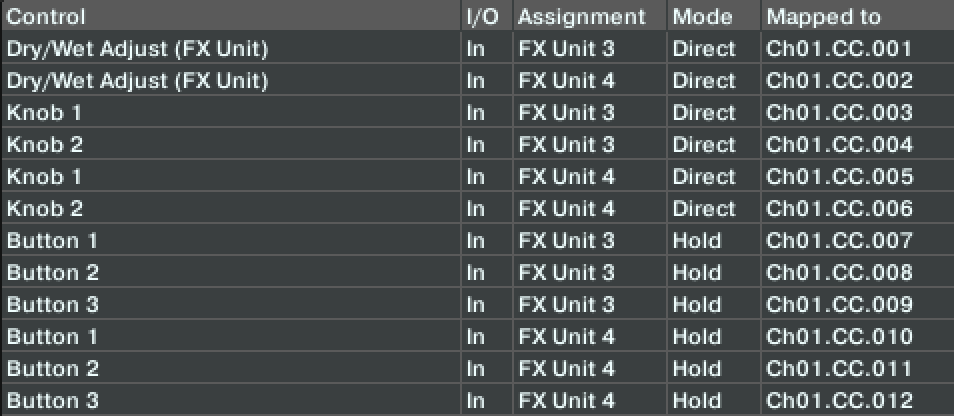Click the Direct mode cell for Ch01.CC.001
The image size is (954, 416).
[703, 49]
